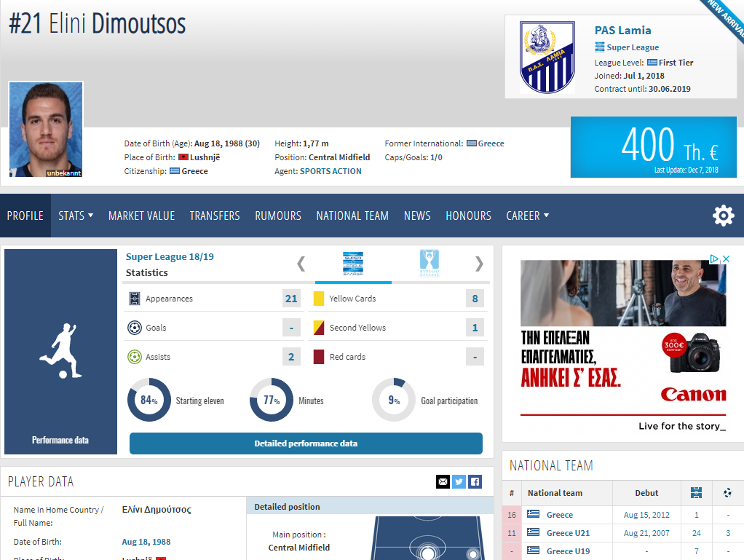Open the RUMOURS tab
This screenshot has height=560, width=744.
point(278,216)
